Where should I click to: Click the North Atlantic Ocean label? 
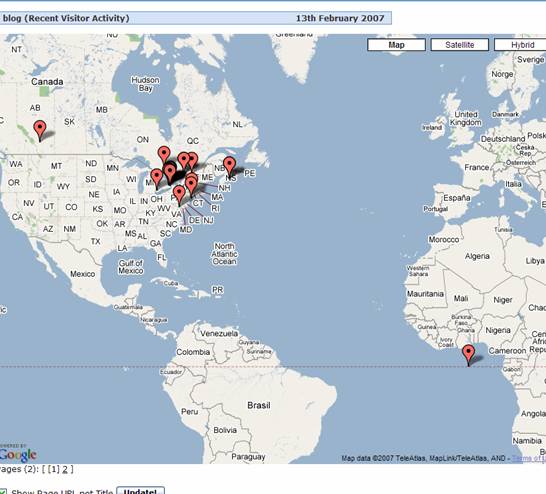point(224,254)
